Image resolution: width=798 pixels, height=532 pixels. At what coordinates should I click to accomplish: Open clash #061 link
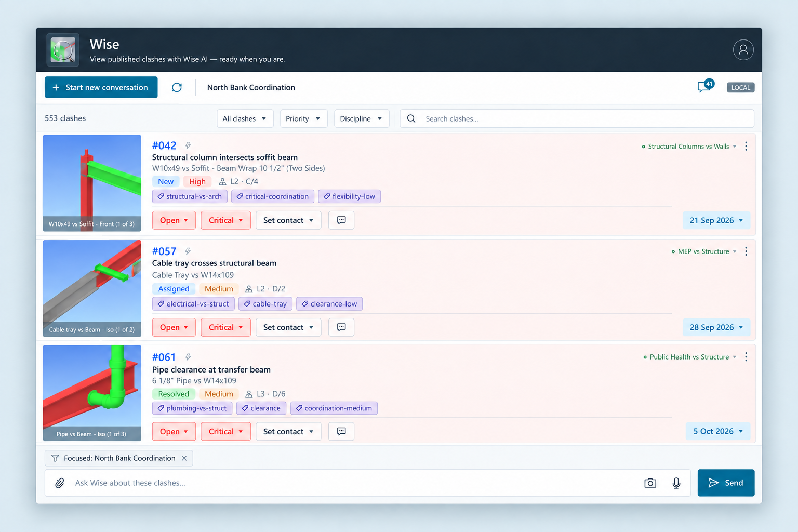(164, 357)
